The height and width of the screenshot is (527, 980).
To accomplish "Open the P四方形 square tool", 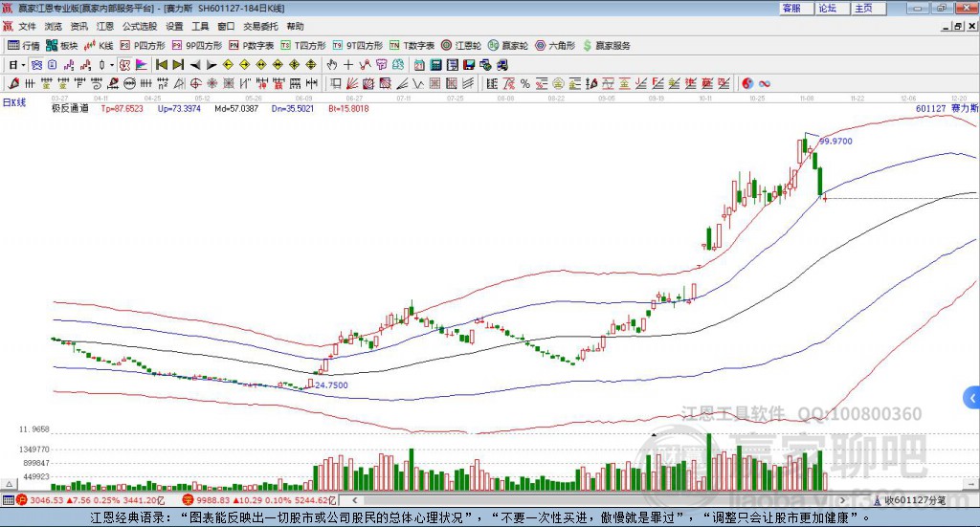I will (143, 46).
